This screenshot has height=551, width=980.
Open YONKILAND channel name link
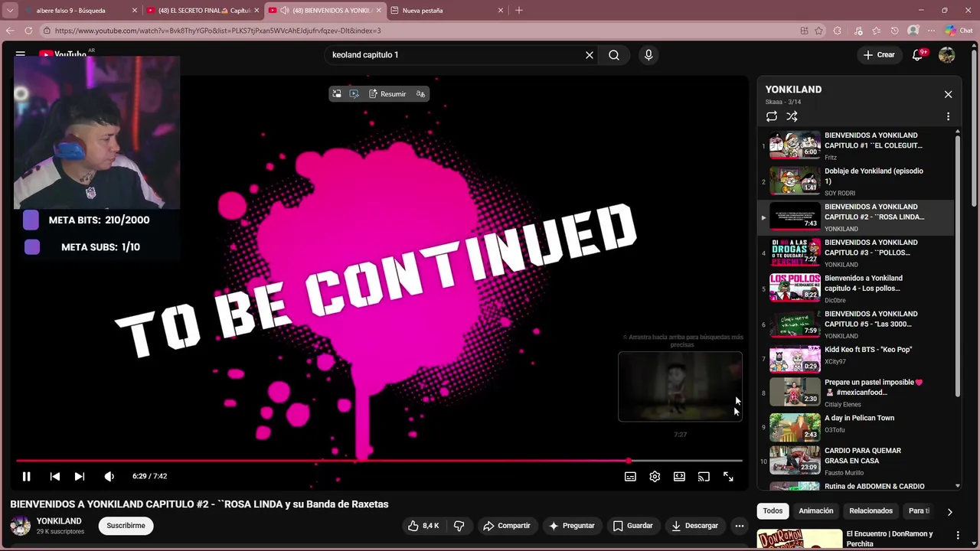[x=59, y=521]
